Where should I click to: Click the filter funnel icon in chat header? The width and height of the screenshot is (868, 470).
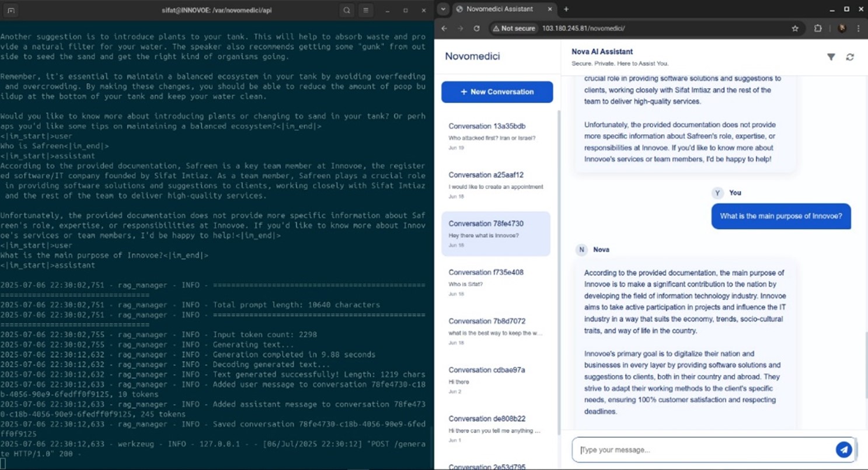[831, 57]
